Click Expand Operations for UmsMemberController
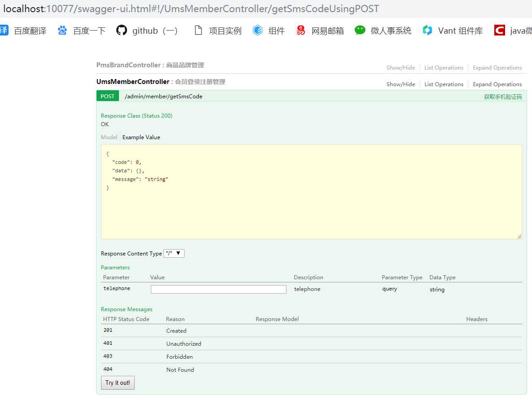This screenshot has width=532, height=396. click(x=497, y=84)
